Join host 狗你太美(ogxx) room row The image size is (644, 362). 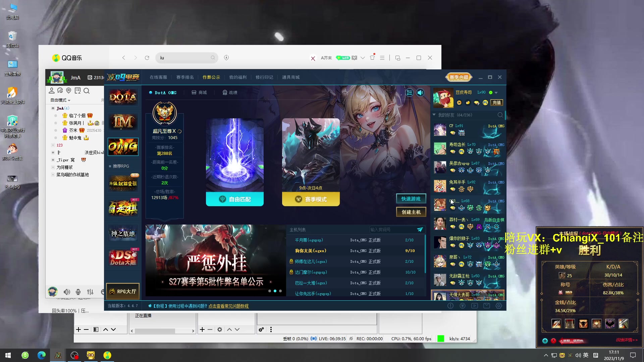tap(355, 251)
